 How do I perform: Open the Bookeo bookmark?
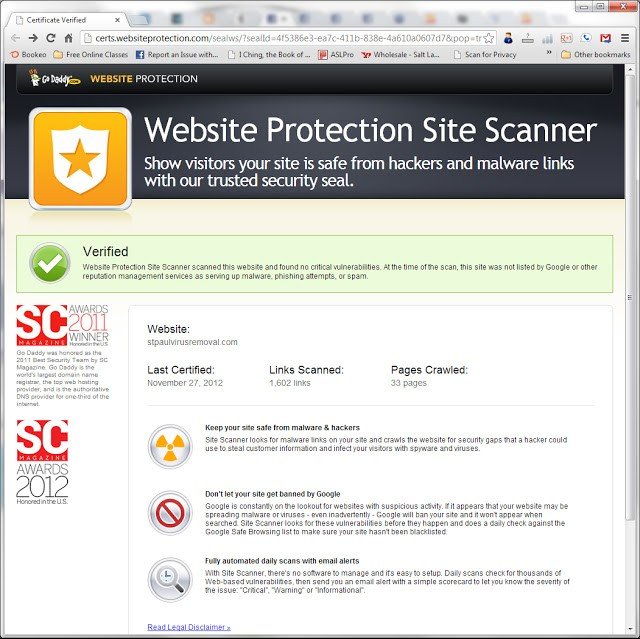pyautogui.click(x=29, y=54)
